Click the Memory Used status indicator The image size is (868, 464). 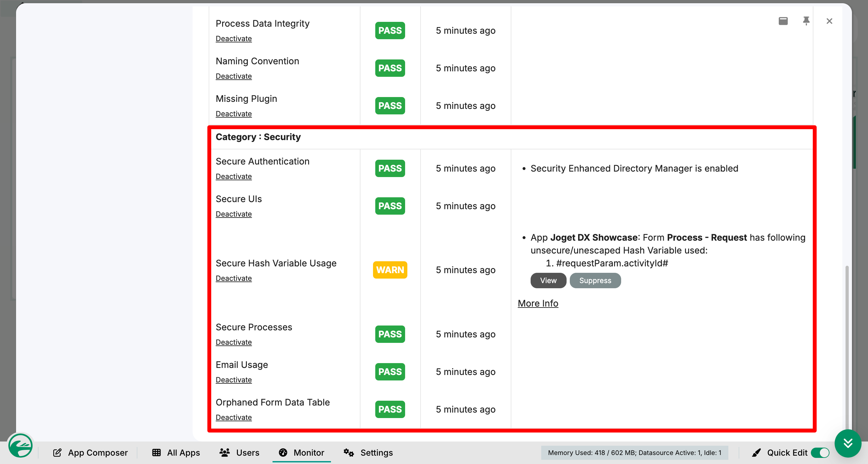coord(635,452)
